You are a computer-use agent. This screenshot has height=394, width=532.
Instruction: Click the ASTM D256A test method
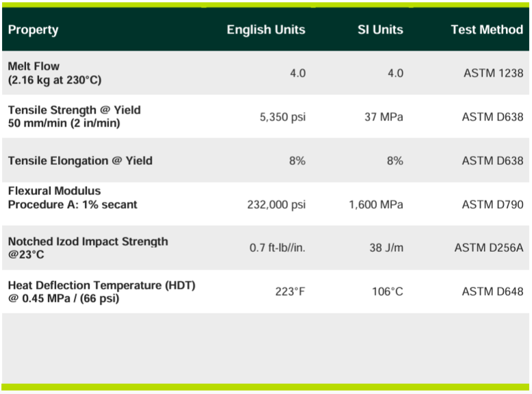(488, 248)
